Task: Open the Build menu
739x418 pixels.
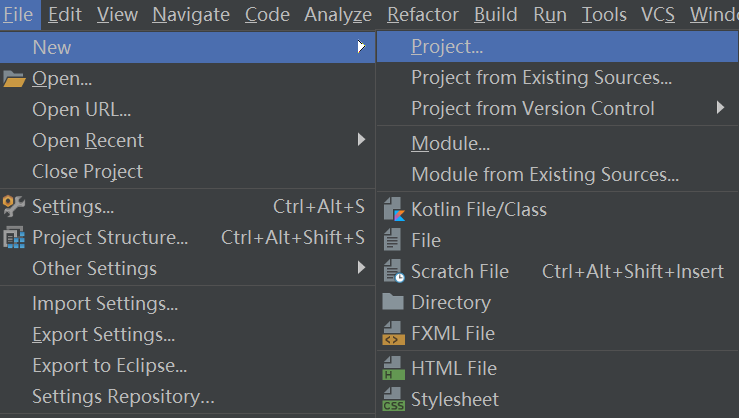Action: (x=496, y=15)
